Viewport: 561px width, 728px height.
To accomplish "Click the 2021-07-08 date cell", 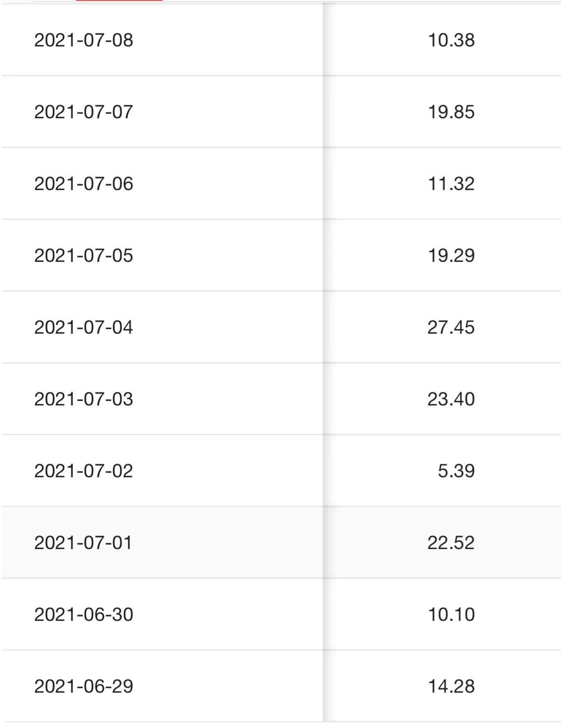I will (x=84, y=40).
